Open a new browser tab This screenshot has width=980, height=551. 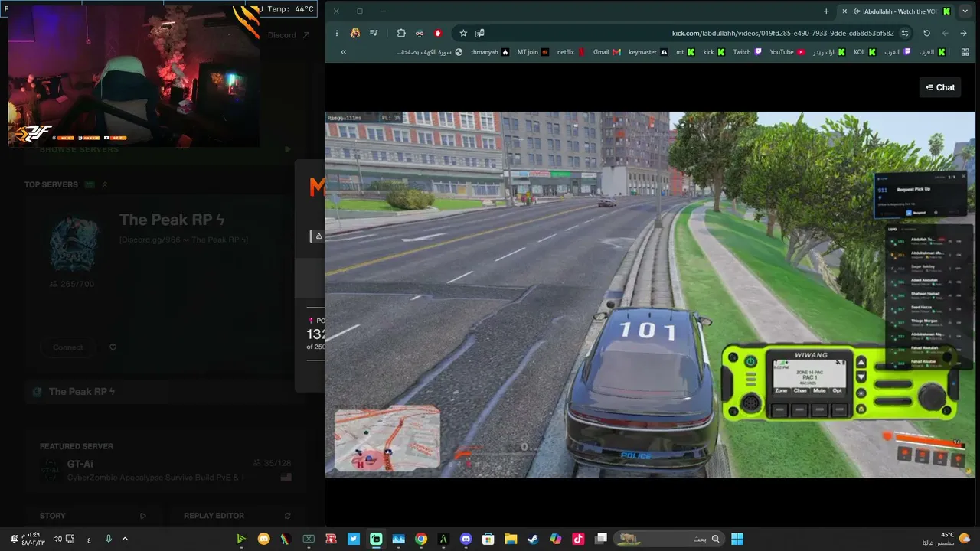click(x=826, y=11)
